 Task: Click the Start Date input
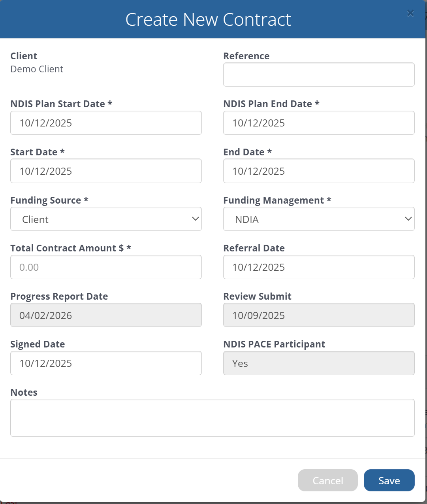pos(106,171)
